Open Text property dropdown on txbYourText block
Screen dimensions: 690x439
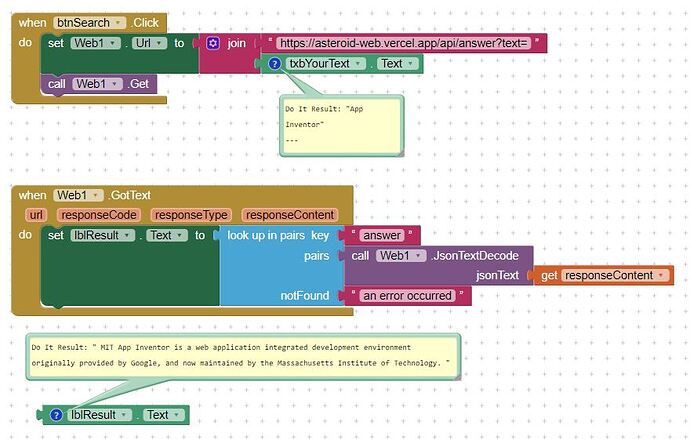coord(398,64)
